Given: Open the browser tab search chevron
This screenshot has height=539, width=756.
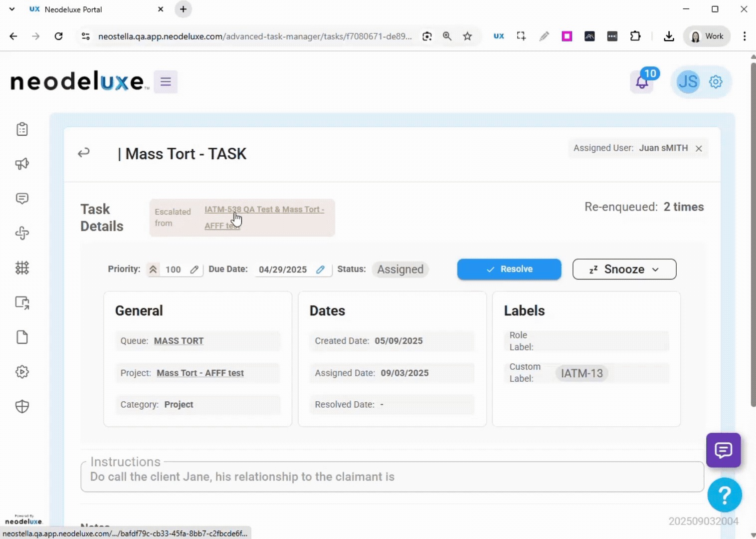Looking at the screenshot, I should pos(12,9).
